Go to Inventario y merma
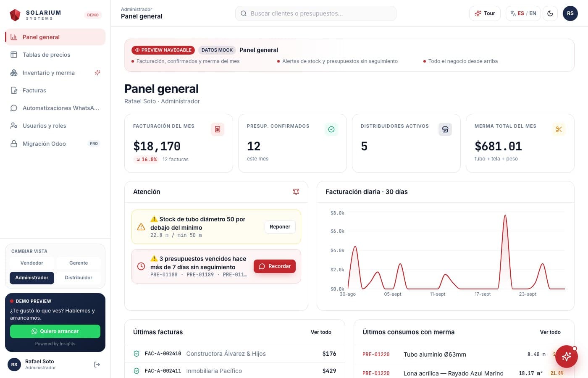The height and width of the screenshot is (378, 588). pyautogui.click(x=55, y=73)
